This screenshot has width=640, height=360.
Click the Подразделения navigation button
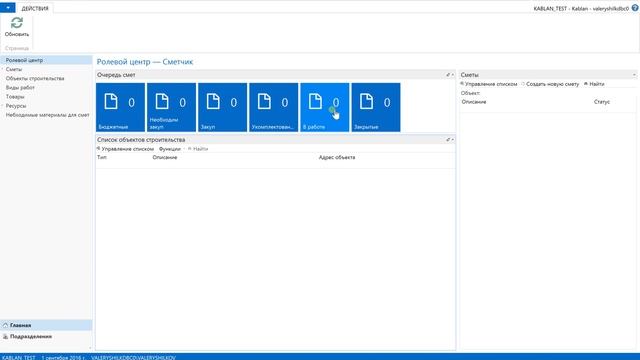(x=46, y=337)
